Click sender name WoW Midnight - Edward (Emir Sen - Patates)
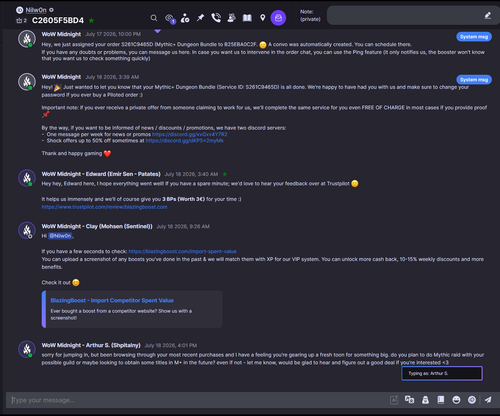Viewport: 500px width, 416px height. pos(101,174)
